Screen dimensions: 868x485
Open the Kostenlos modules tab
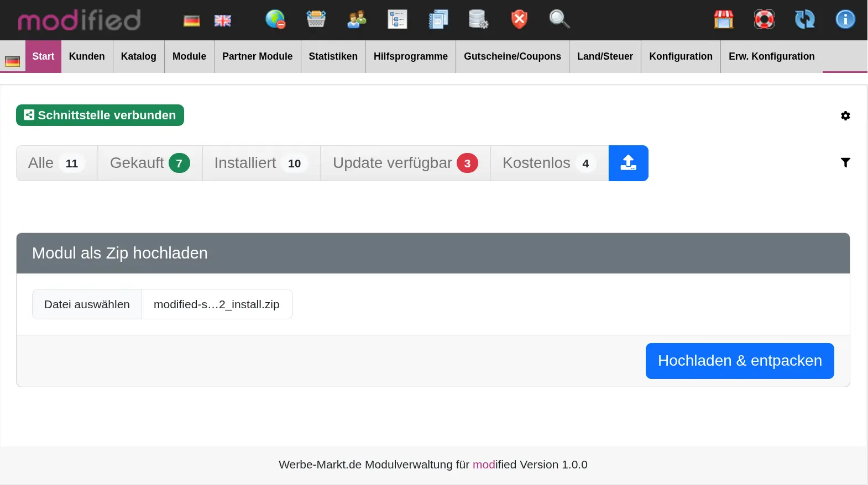pyautogui.click(x=548, y=163)
